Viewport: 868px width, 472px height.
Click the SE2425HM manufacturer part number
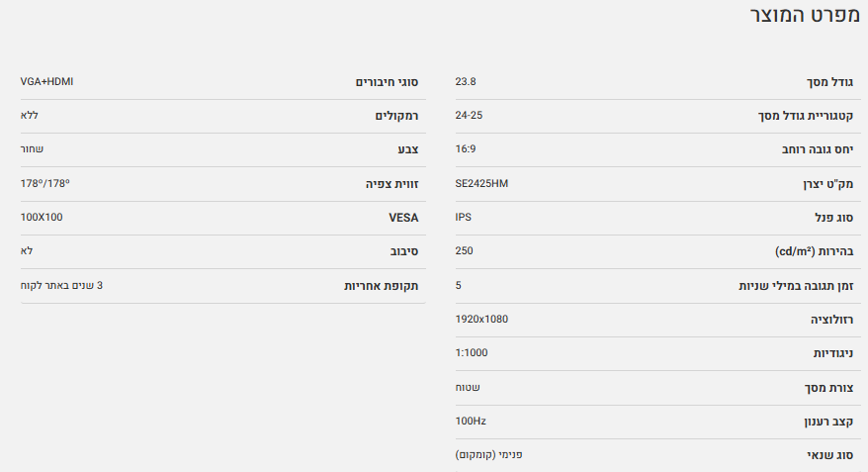click(x=481, y=183)
